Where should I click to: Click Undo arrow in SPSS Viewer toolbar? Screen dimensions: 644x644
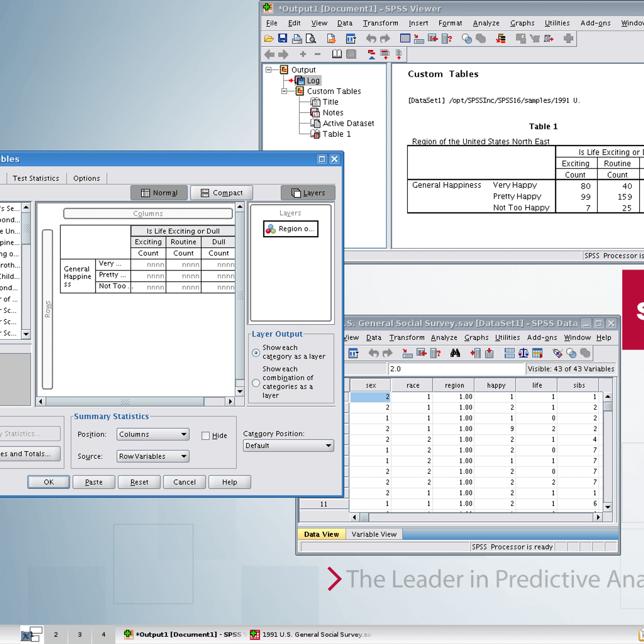click(x=371, y=39)
